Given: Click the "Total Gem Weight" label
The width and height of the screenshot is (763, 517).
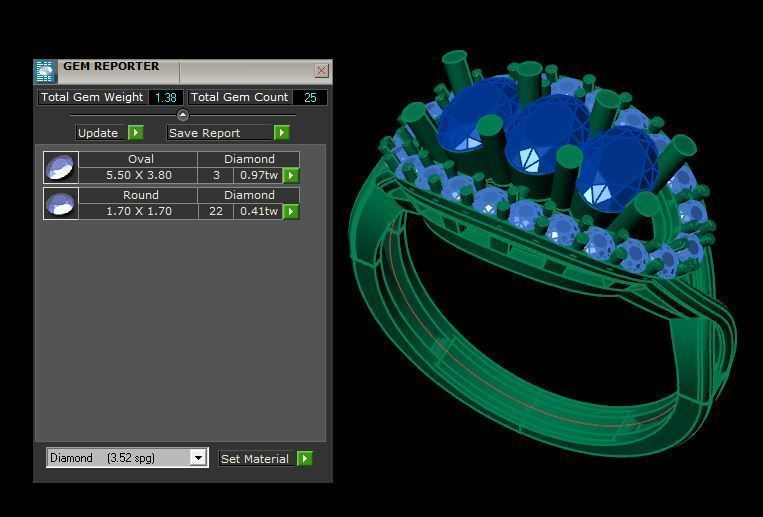Looking at the screenshot, I should [92, 97].
